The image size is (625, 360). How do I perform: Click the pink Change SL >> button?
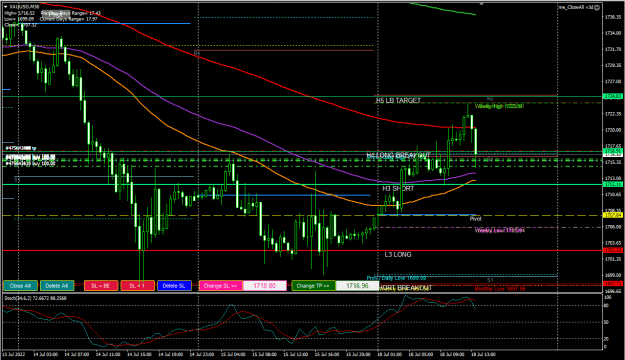pos(220,286)
